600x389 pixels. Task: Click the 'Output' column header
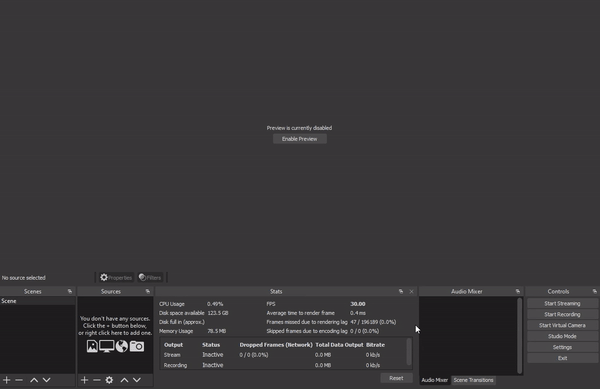click(173, 345)
